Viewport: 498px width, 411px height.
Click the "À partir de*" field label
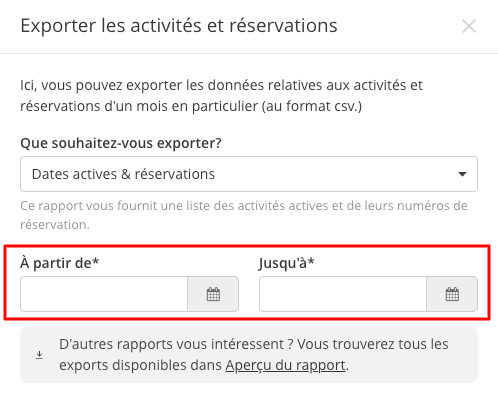pos(60,263)
